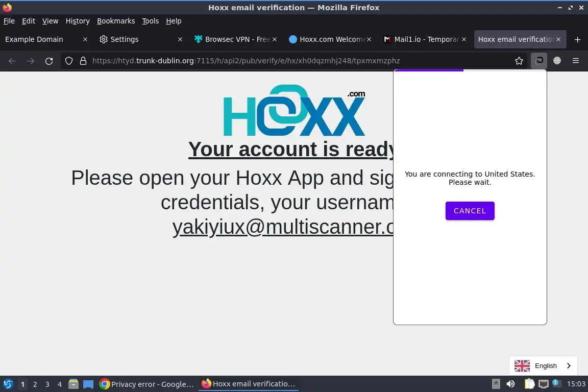Expand the English language selector

click(x=543, y=366)
